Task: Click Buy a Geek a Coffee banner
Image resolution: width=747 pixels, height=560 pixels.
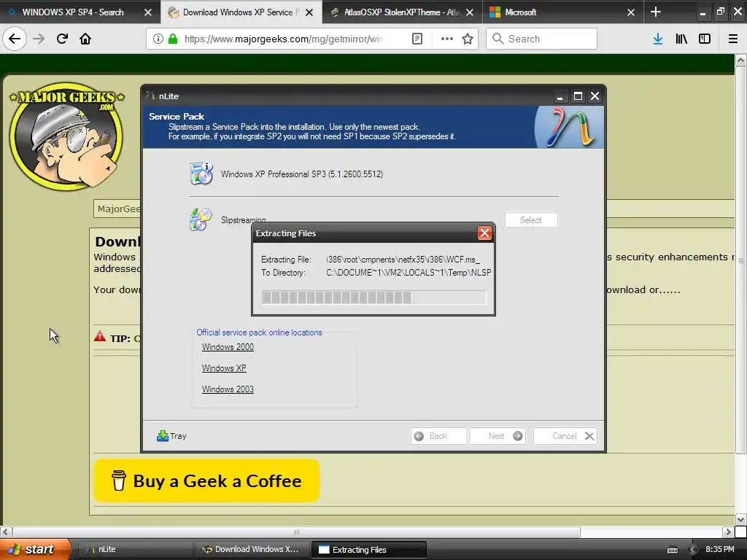Action: (206, 481)
